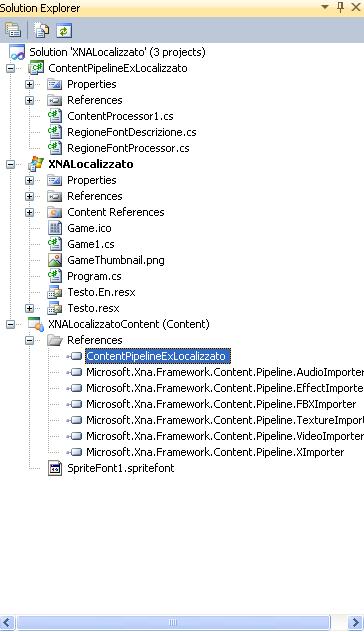Click the RegioneFontDescrizione.cs file icon
The height and width of the screenshot is (632, 364).
pyautogui.click(x=55, y=132)
